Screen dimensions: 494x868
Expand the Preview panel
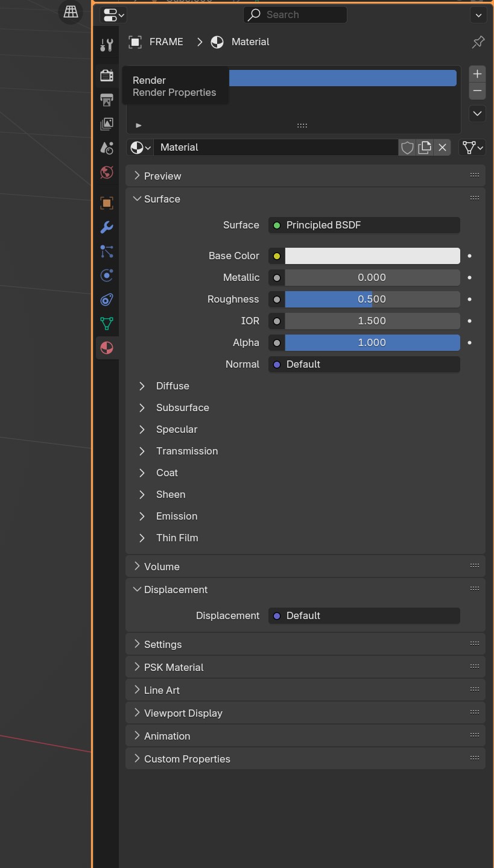coord(305,176)
